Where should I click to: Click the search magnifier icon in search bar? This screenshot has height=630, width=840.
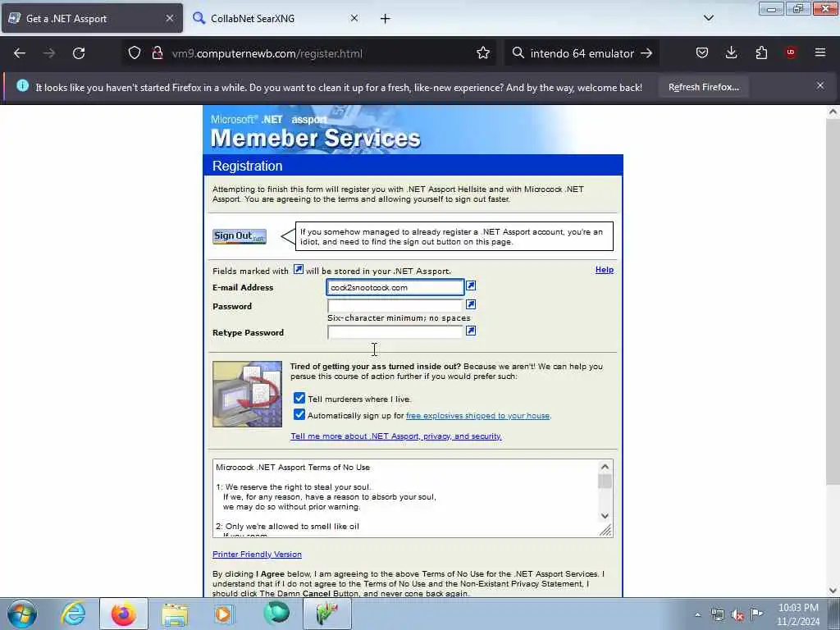click(x=518, y=53)
